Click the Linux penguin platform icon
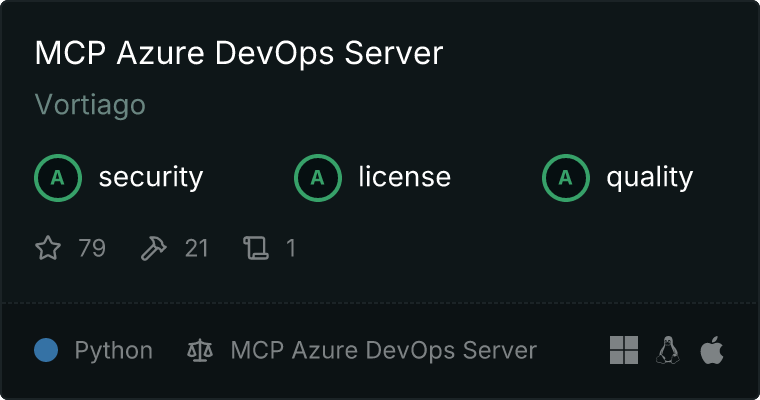This screenshot has height=400, width=760. click(x=667, y=350)
